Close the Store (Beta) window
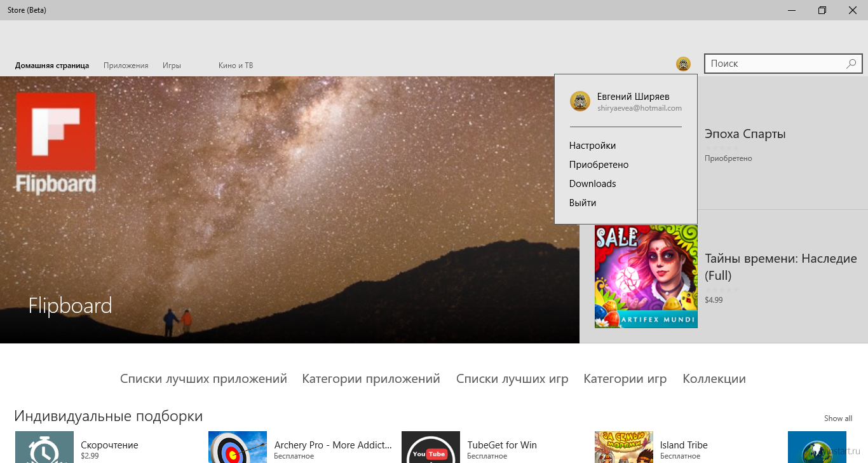Screen dimensions: 868x463 (x=853, y=10)
